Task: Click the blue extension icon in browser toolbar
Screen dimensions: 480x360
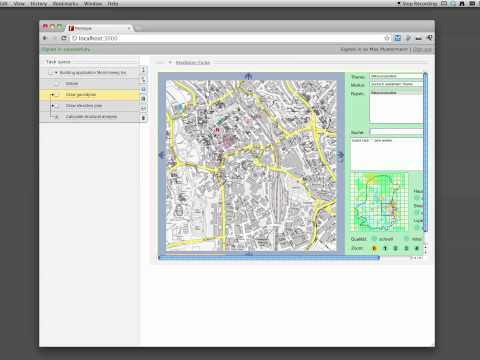Action: 397,38
